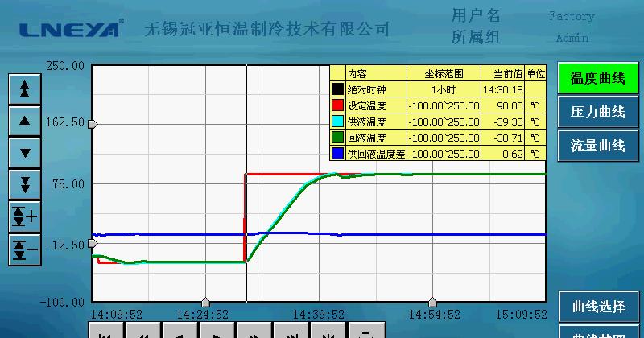The image size is (644, 338).
Task: Open the 压力曲线 pressure curve view
Action: [x=597, y=112]
